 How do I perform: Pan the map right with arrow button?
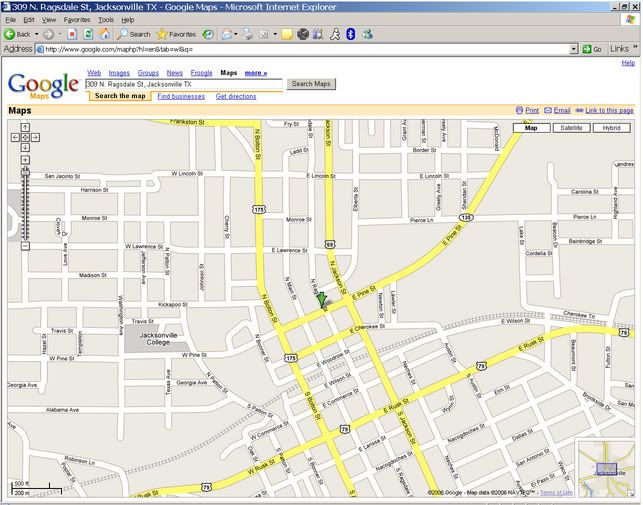(x=35, y=137)
